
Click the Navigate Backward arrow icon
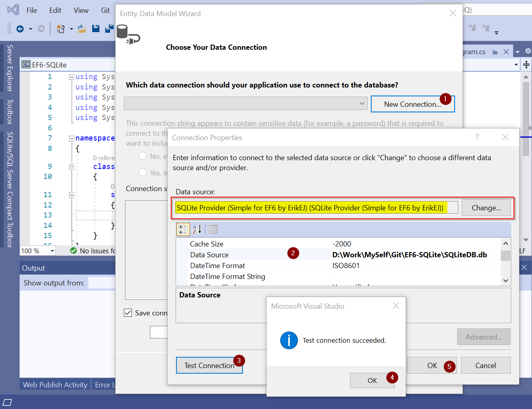(20, 28)
